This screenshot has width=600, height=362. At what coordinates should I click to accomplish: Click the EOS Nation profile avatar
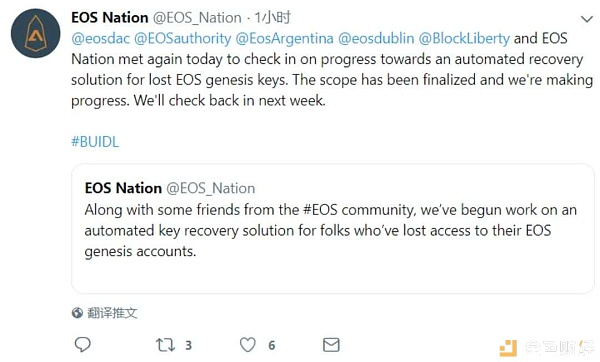tap(36, 33)
